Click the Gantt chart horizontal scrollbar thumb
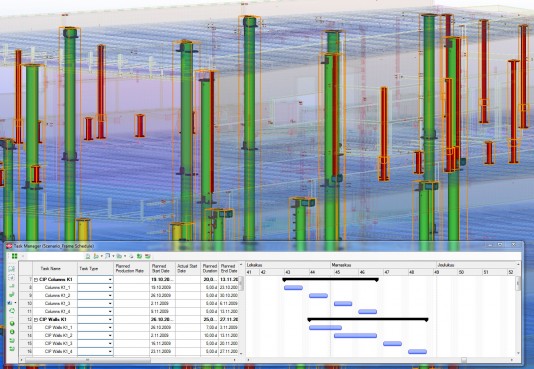Screen dimensions: 534x369 click(x=464, y=360)
